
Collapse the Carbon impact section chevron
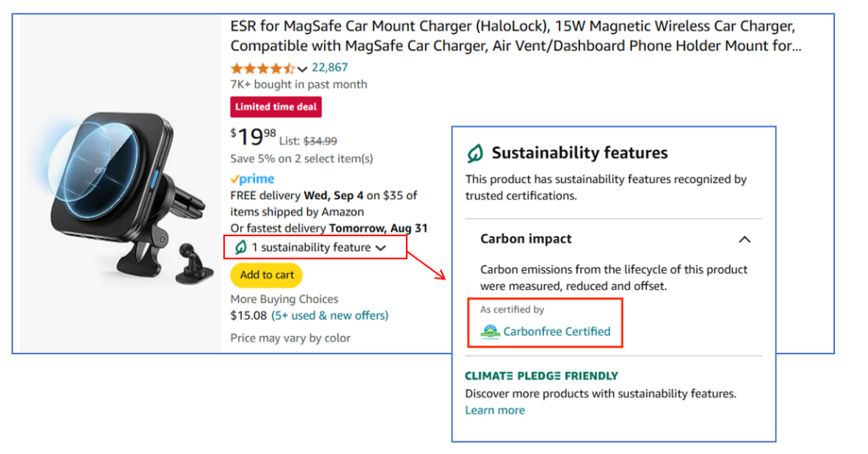744,239
